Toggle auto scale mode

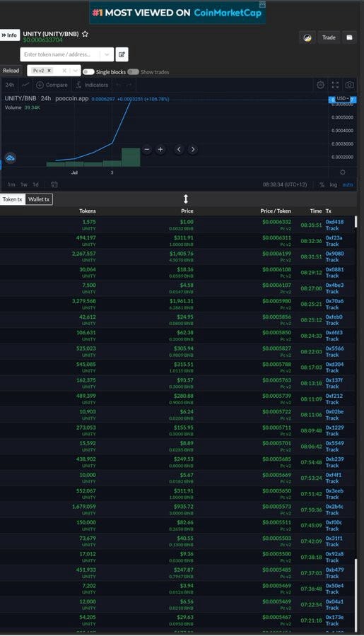348,184
